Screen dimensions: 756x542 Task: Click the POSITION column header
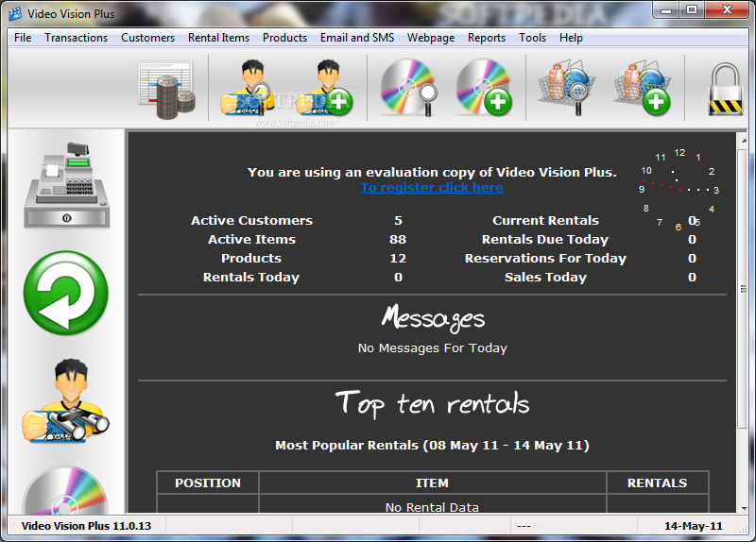tap(208, 483)
